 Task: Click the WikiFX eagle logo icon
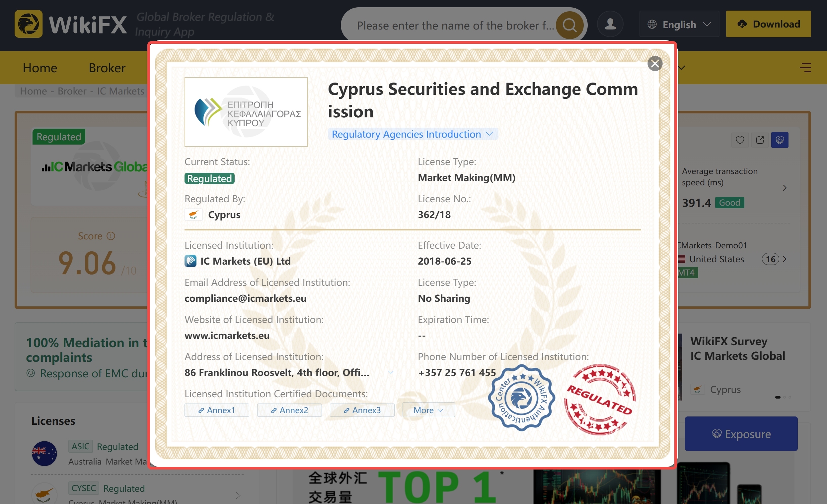(29, 24)
